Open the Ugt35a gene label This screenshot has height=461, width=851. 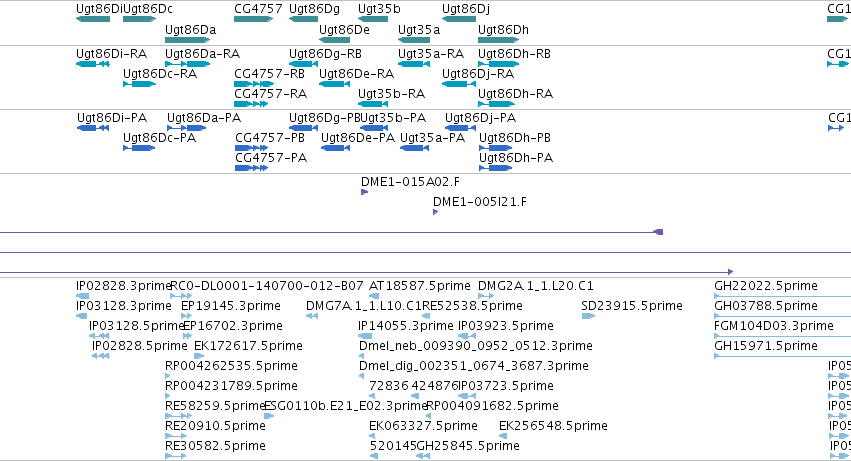(419, 30)
